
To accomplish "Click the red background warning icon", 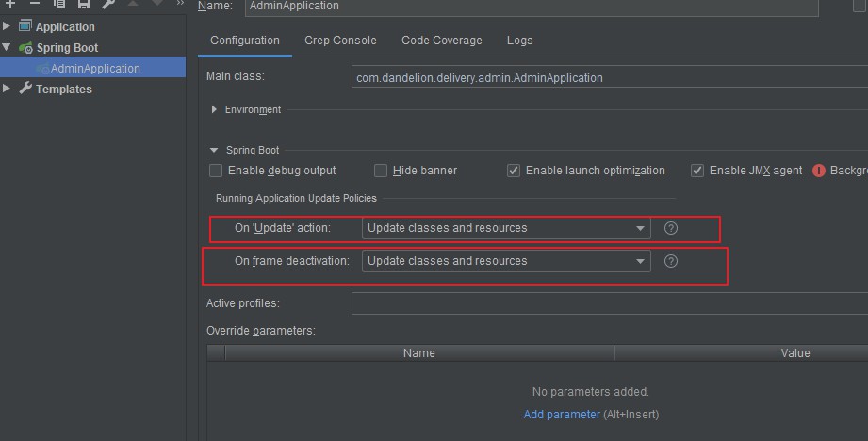I will [x=819, y=171].
